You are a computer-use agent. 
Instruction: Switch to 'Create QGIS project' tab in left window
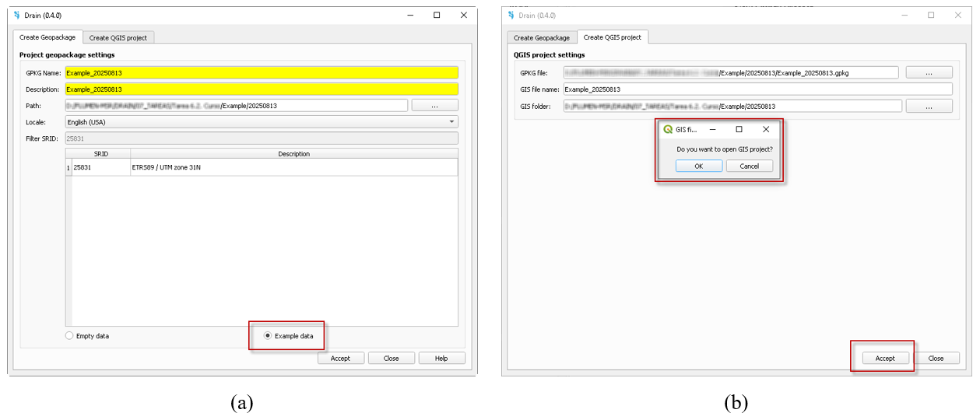118,37
